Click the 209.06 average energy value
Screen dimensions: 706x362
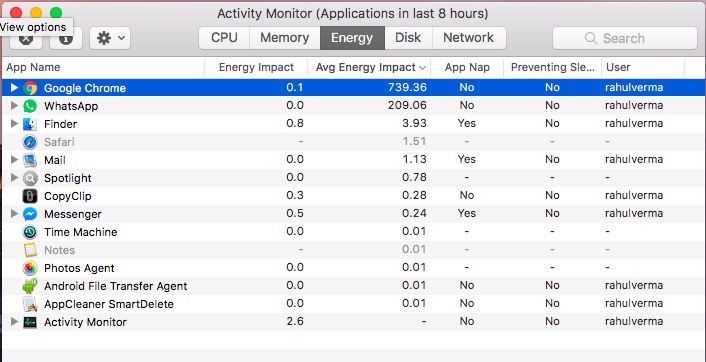[407, 105]
